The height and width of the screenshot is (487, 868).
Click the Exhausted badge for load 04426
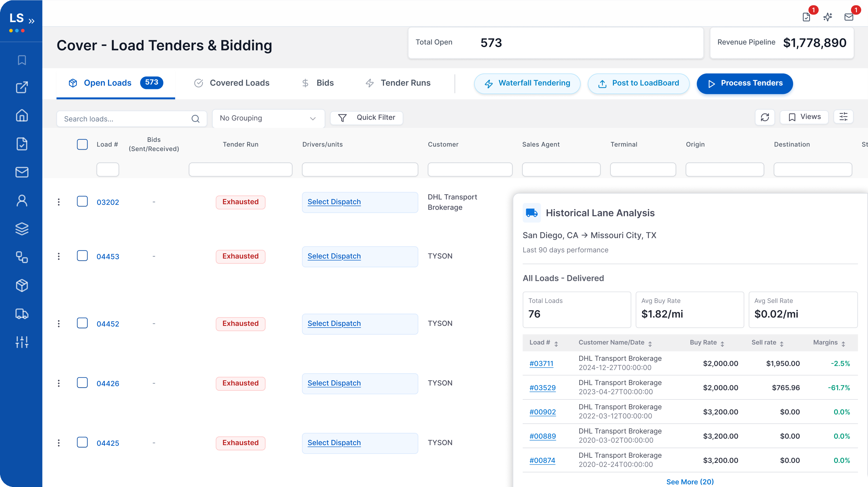(240, 383)
